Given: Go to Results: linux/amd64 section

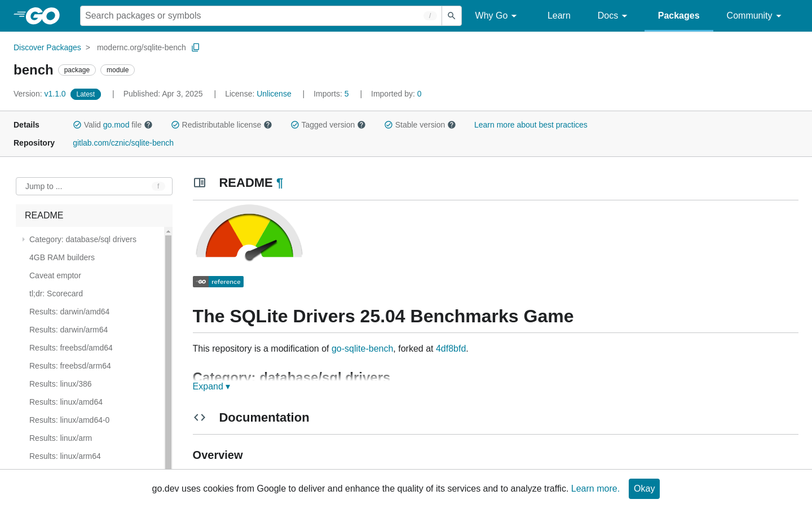Looking at the screenshot, I should [x=66, y=402].
